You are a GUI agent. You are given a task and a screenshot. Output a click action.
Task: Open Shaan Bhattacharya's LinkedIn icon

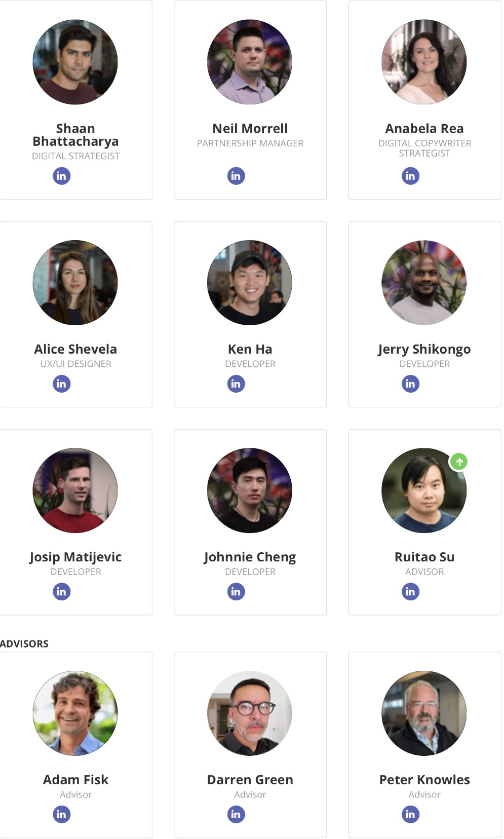point(62,176)
